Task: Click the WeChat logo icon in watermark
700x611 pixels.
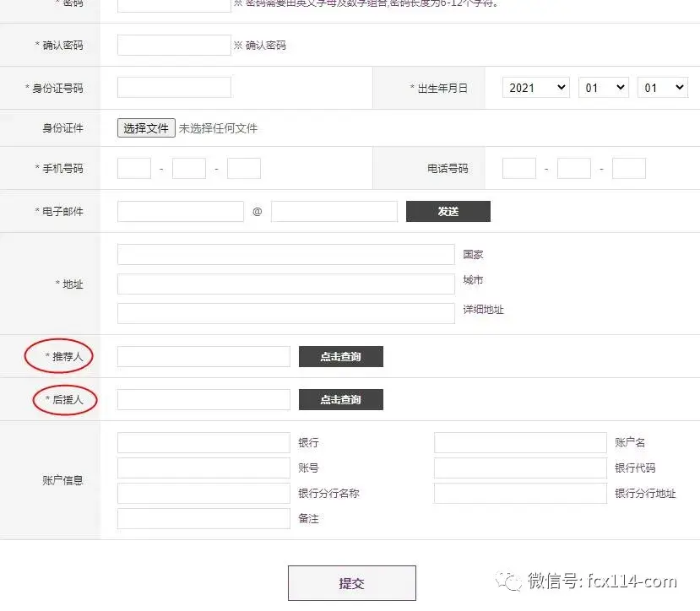Action: [x=509, y=581]
